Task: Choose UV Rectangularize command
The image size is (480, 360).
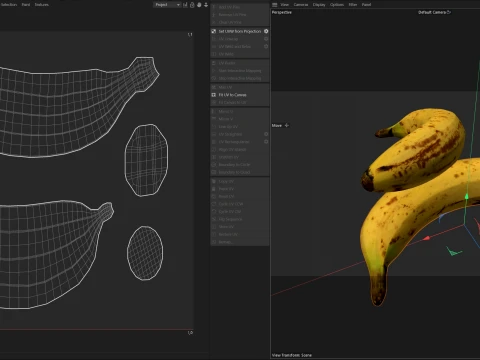Action: (240, 142)
